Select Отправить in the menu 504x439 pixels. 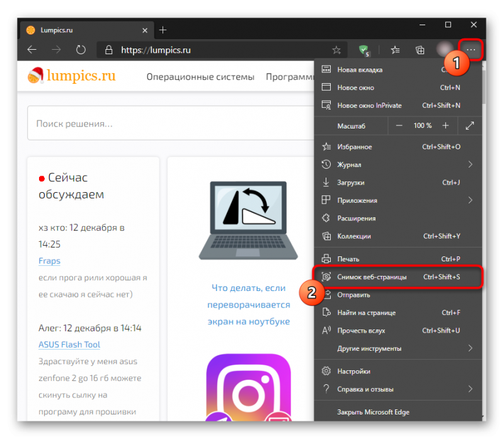(398, 295)
